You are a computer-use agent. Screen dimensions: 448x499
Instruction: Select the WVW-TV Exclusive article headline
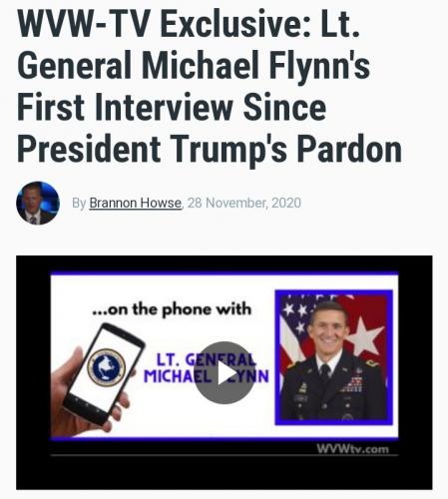[210, 86]
